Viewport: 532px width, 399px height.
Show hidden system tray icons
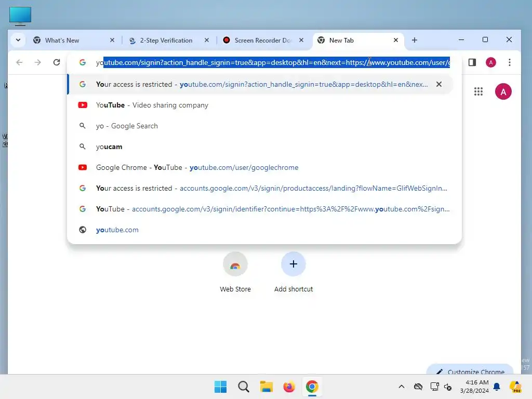[x=402, y=387]
